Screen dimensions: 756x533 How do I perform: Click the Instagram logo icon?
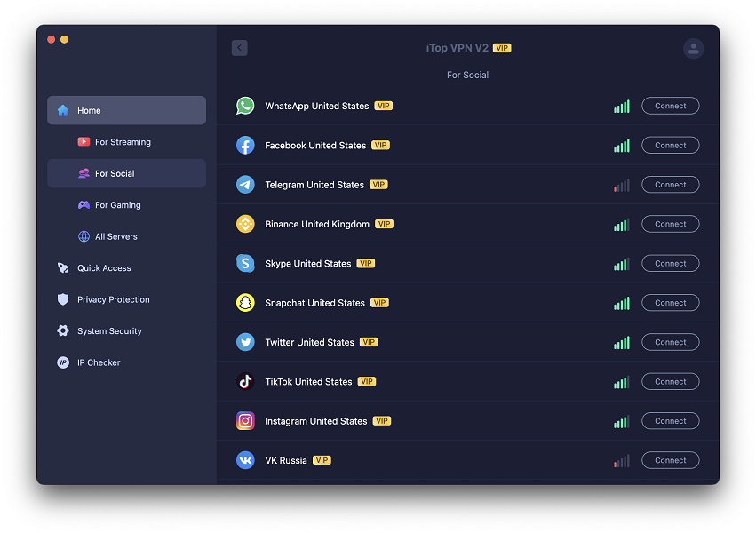click(245, 421)
